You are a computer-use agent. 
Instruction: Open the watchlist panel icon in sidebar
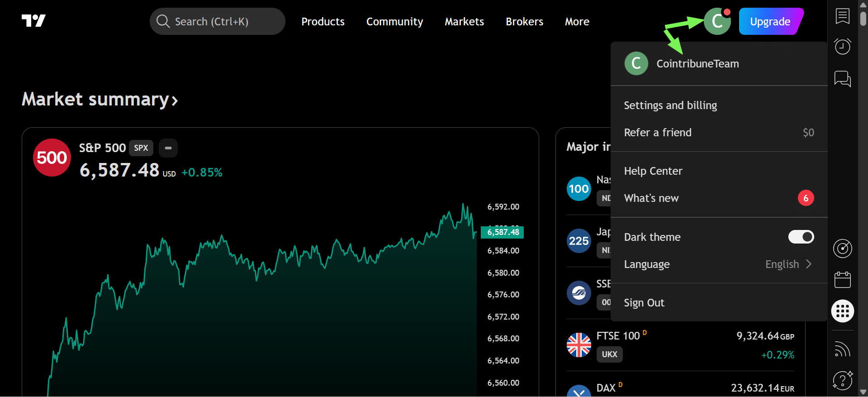(x=842, y=16)
